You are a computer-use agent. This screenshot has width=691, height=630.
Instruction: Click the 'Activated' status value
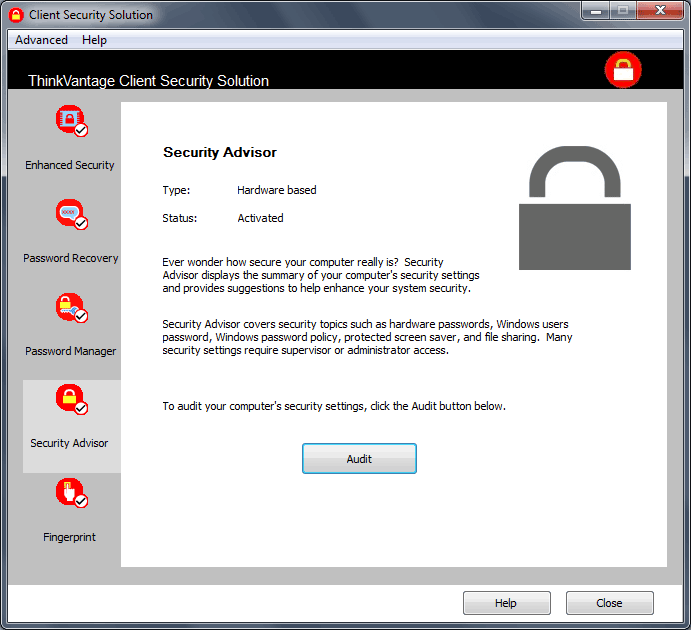(x=260, y=218)
